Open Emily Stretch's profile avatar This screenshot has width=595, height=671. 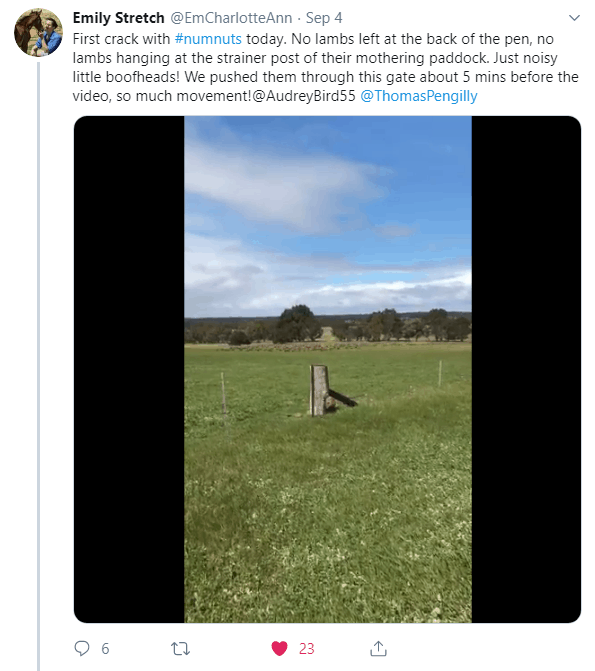[39, 33]
